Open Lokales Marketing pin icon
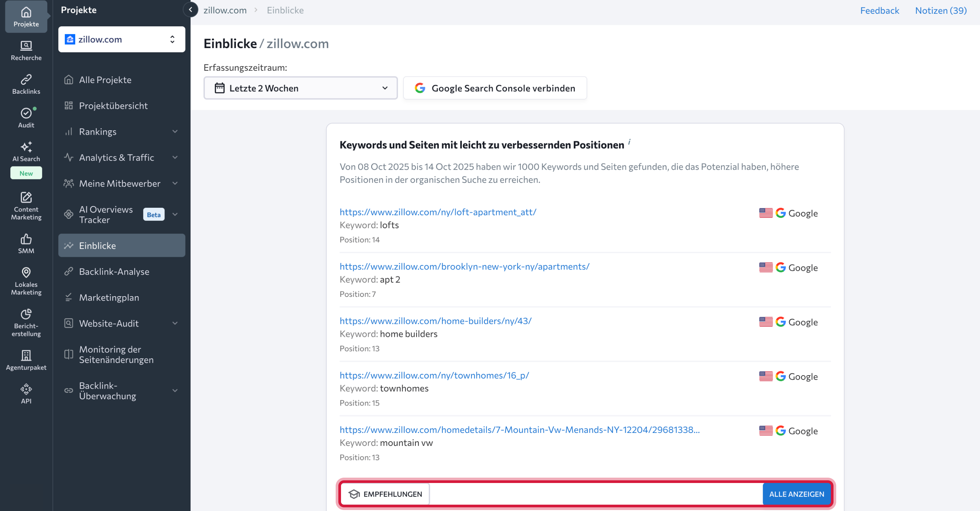 coord(26,281)
